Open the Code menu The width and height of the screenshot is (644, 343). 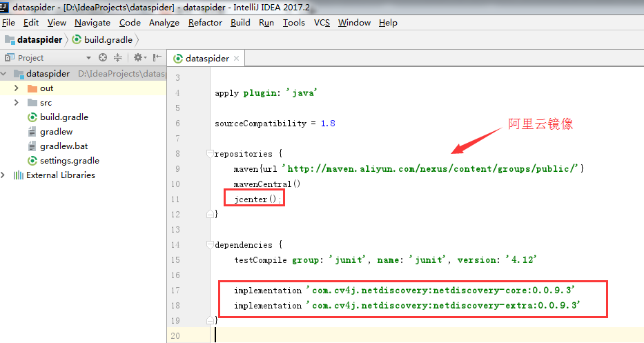(130, 23)
